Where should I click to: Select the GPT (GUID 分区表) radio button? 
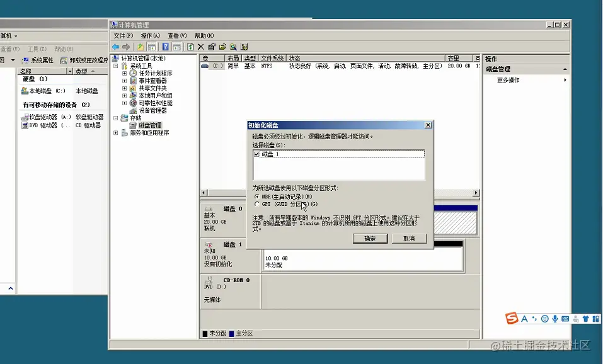[x=257, y=204]
